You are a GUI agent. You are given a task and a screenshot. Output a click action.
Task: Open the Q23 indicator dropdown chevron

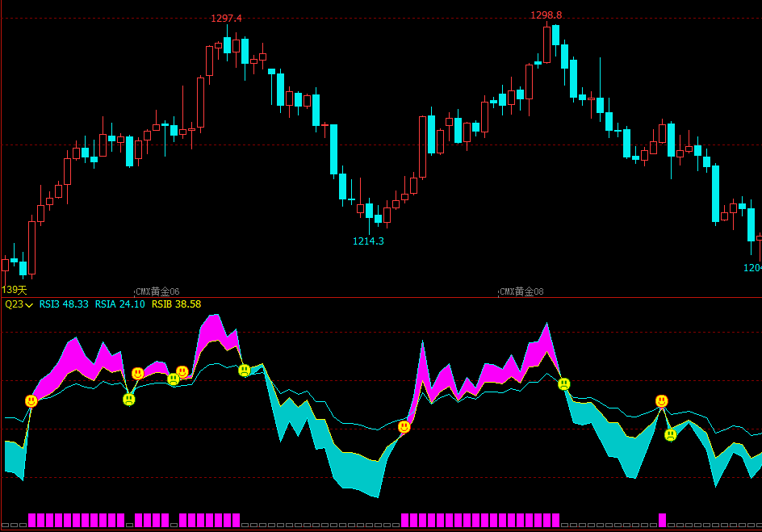click(x=29, y=305)
